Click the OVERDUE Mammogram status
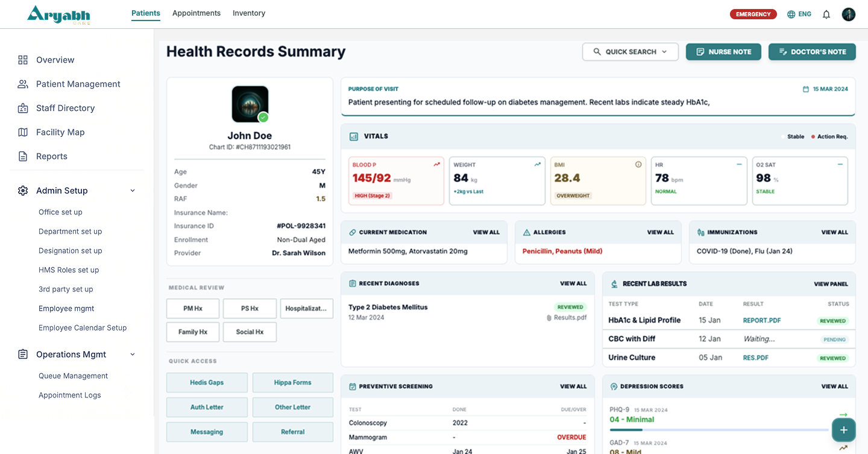This screenshot has height=454, width=868. pos(571,438)
